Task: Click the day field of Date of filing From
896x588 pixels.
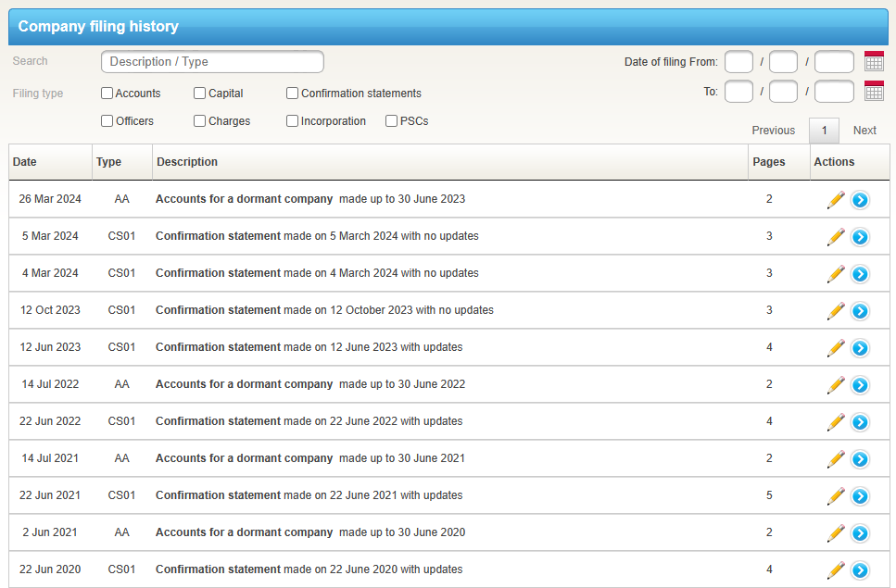Action: [738, 62]
